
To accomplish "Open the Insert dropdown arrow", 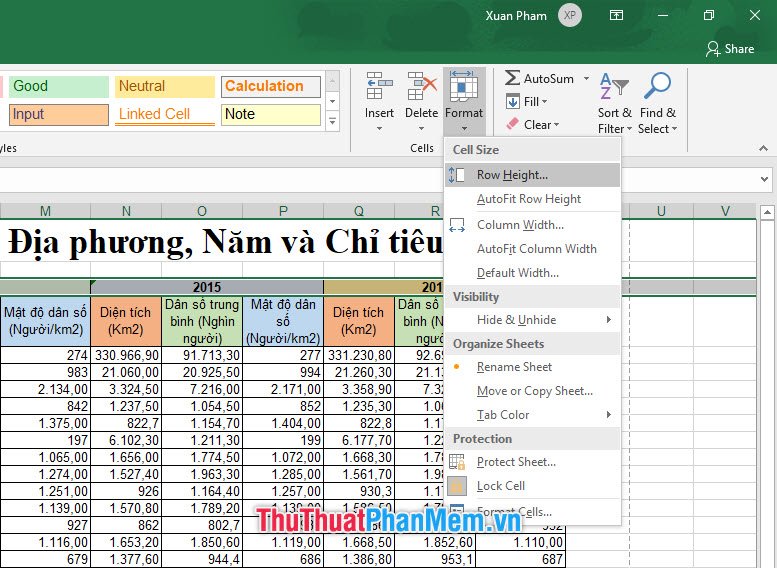I will [x=379, y=129].
